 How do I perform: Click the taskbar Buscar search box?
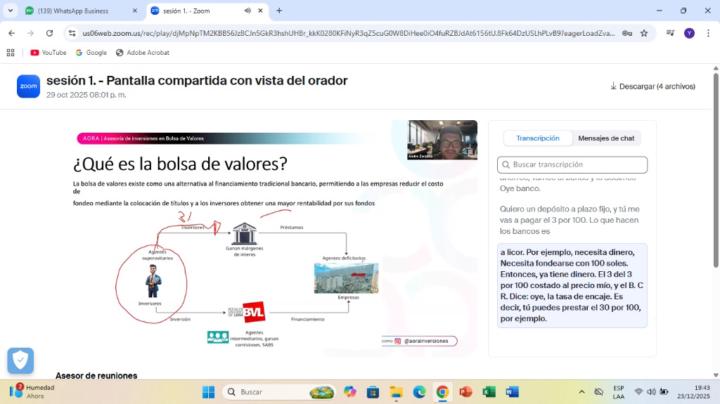[279, 392]
